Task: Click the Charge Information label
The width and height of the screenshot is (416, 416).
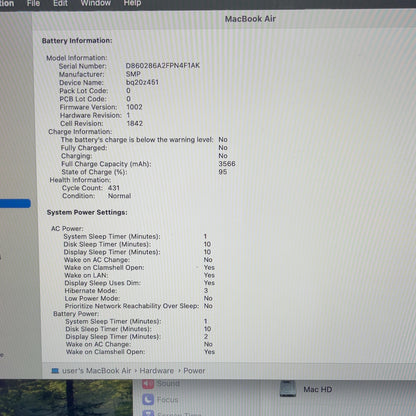Action: 80,132
